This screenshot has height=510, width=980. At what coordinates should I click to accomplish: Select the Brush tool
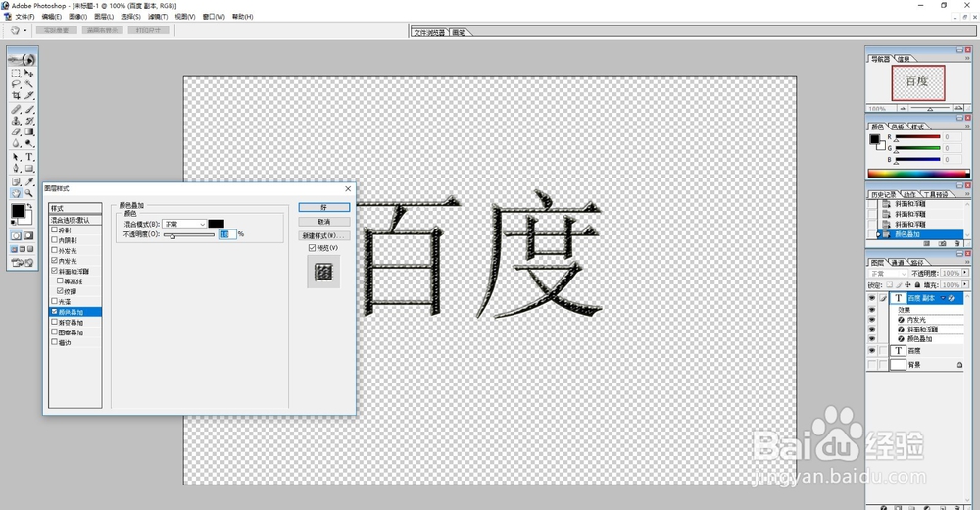tap(28, 110)
